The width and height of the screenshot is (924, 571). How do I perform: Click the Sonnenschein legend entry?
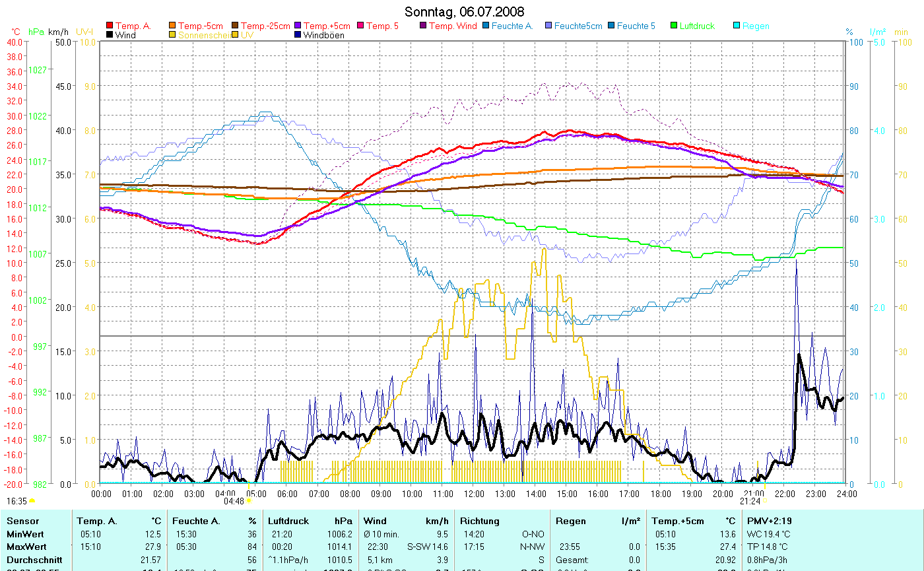pos(202,35)
